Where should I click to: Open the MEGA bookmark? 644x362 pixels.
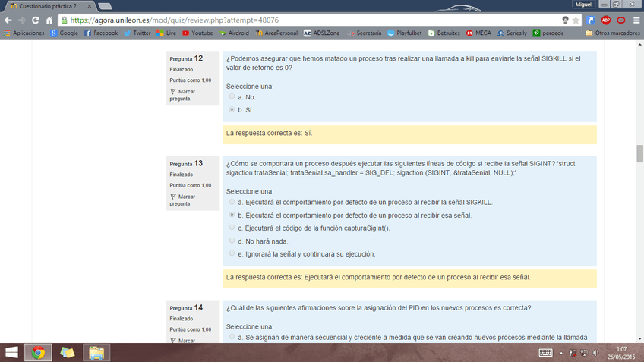click(478, 33)
